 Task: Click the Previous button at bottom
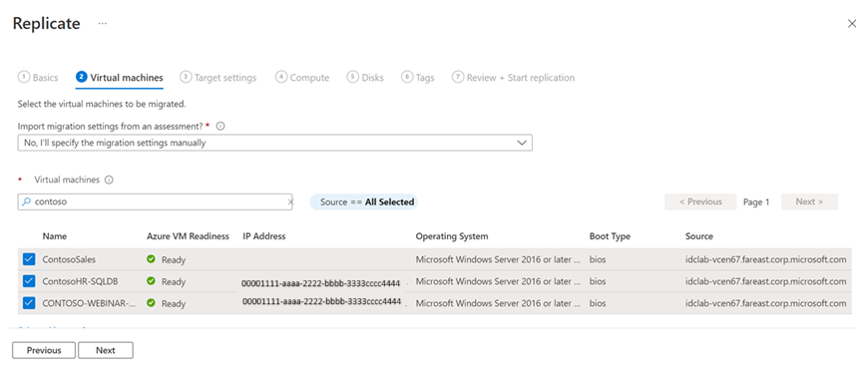44,350
